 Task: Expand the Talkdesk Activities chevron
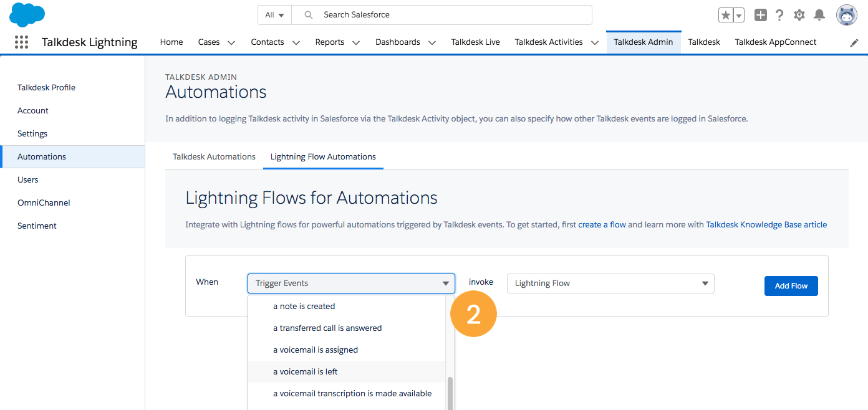pyautogui.click(x=595, y=43)
